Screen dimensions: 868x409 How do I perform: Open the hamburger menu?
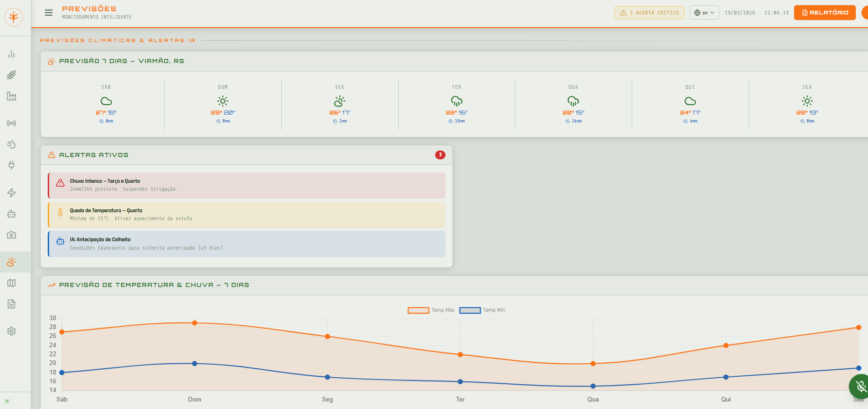(49, 13)
